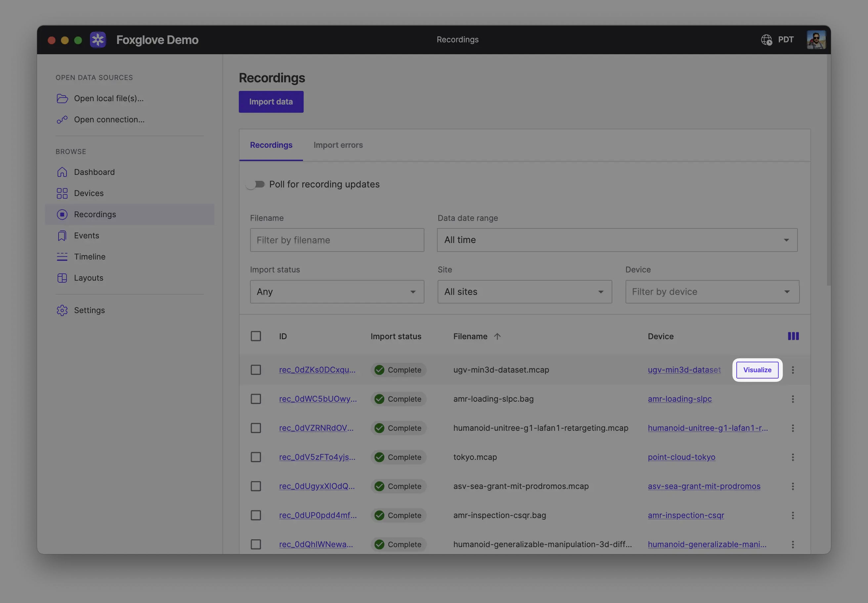Open timezone settings globe icon
Image resolution: width=868 pixels, height=603 pixels.
(766, 40)
